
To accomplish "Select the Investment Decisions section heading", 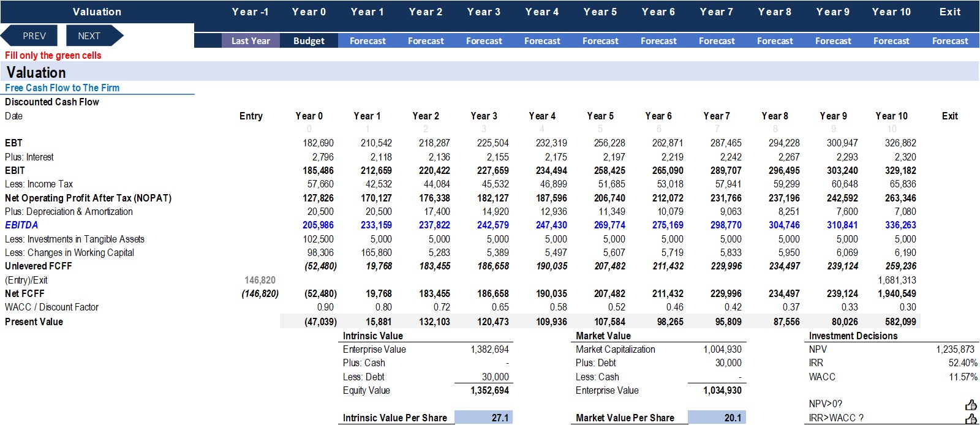I will (853, 336).
